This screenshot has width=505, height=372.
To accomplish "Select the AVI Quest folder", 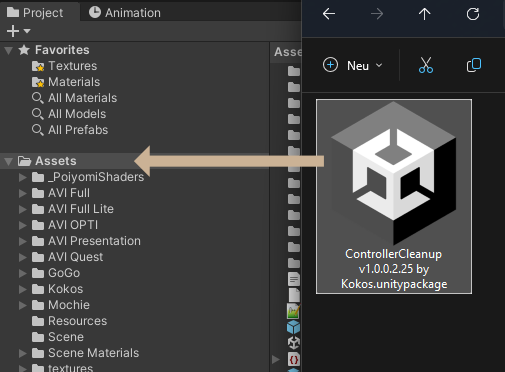I will click(68, 257).
